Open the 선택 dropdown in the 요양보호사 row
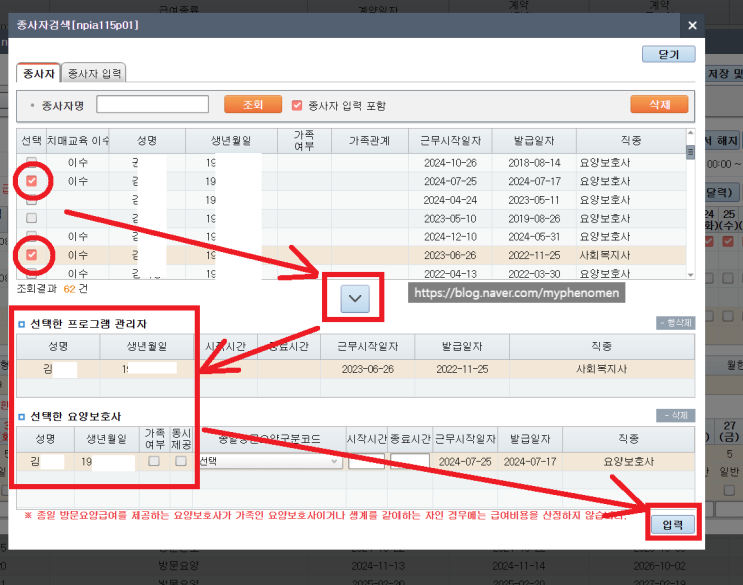Screen dimensions: 743x585 pos(269,461)
